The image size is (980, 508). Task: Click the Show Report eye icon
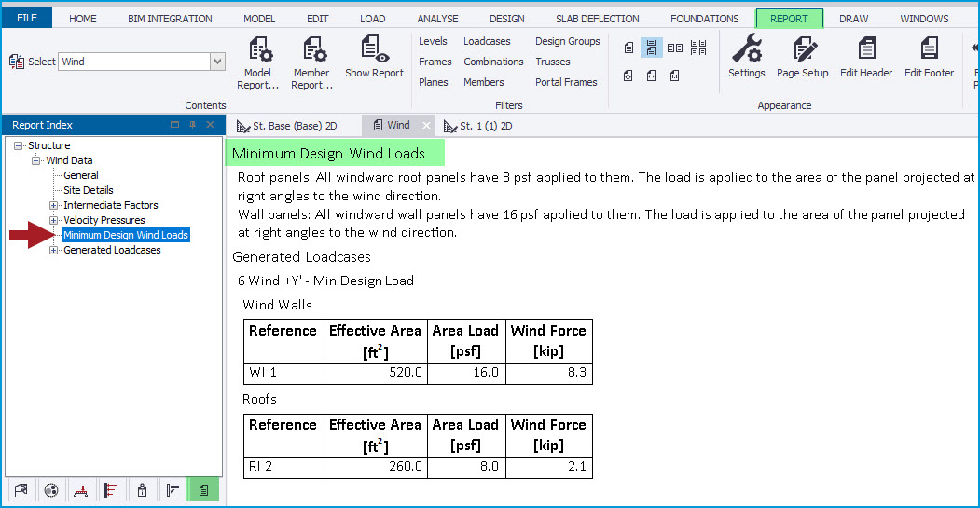pyautogui.click(x=374, y=56)
